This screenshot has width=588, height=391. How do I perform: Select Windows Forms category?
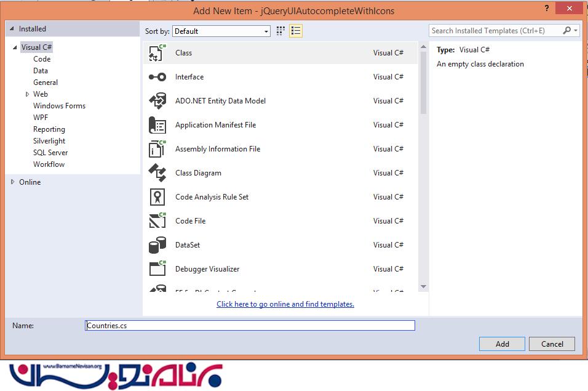[x=59, y=106]
